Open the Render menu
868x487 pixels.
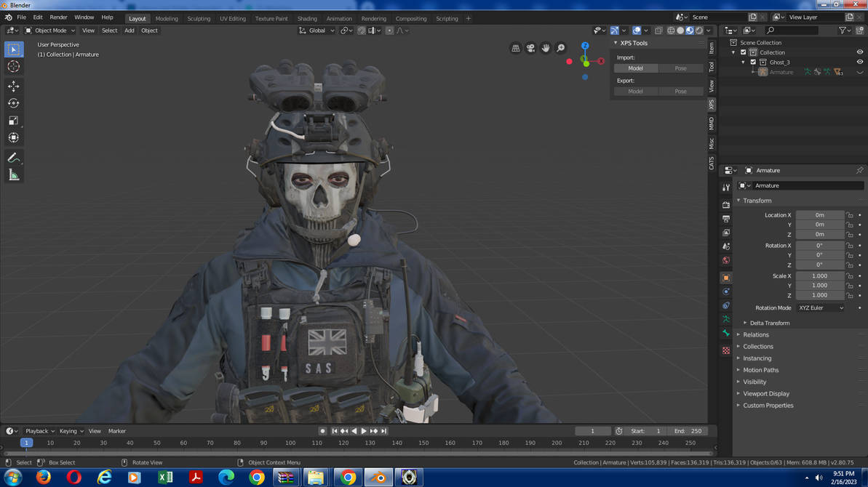(58, 17)
